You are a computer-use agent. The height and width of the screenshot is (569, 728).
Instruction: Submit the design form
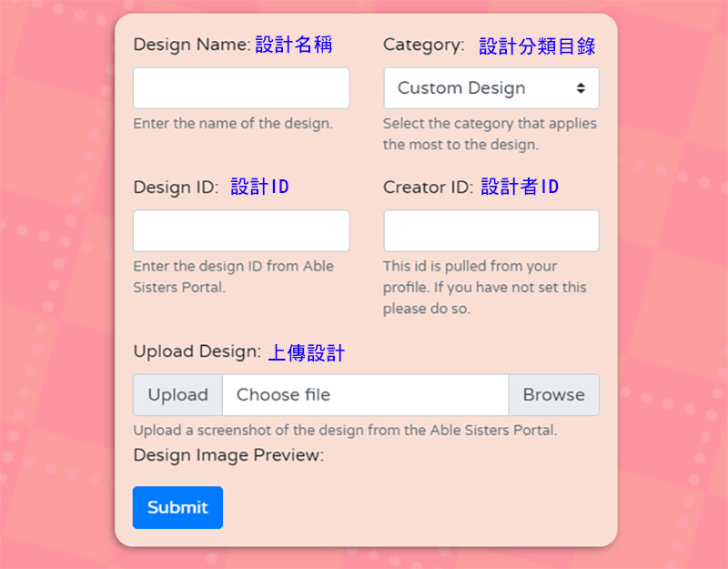177,507
